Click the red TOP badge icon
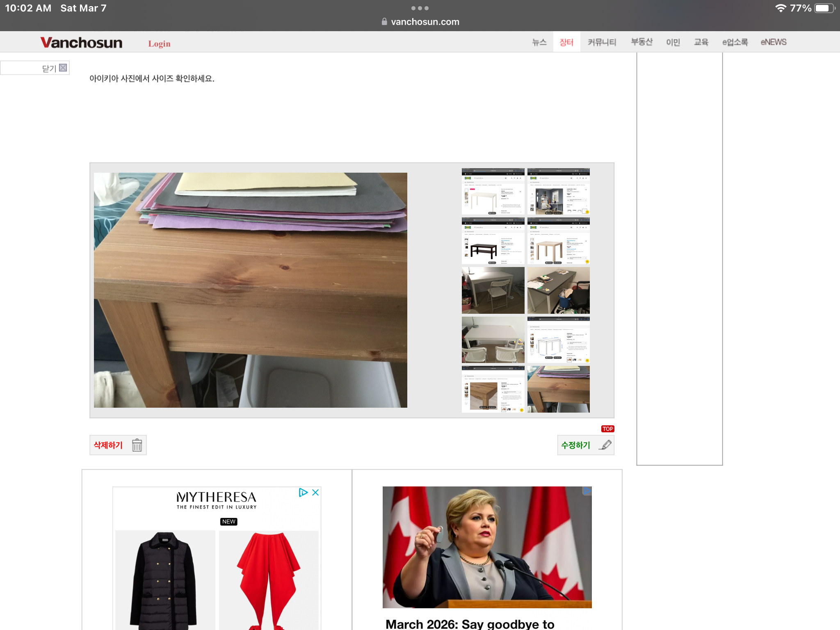 coord(607,429)
